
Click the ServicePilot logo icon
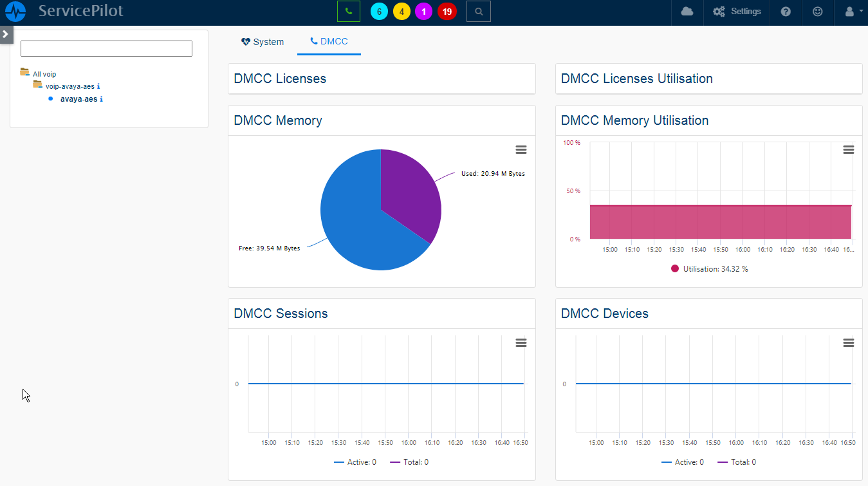coord(15,12)
